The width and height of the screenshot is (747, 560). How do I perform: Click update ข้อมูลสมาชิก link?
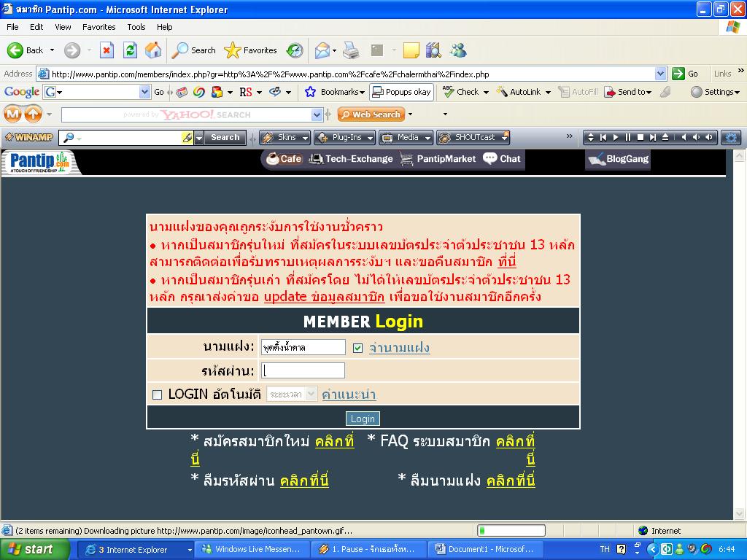click(324, 297)
